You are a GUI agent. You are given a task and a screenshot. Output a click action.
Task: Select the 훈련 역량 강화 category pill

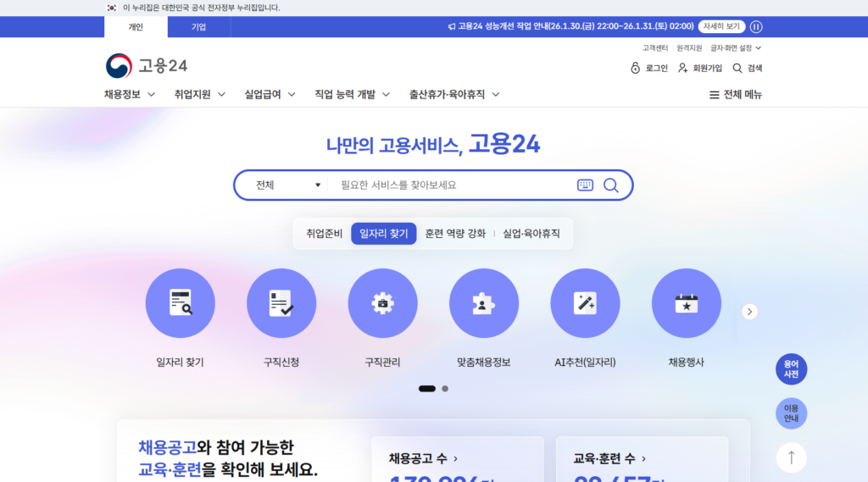(455, 234)
